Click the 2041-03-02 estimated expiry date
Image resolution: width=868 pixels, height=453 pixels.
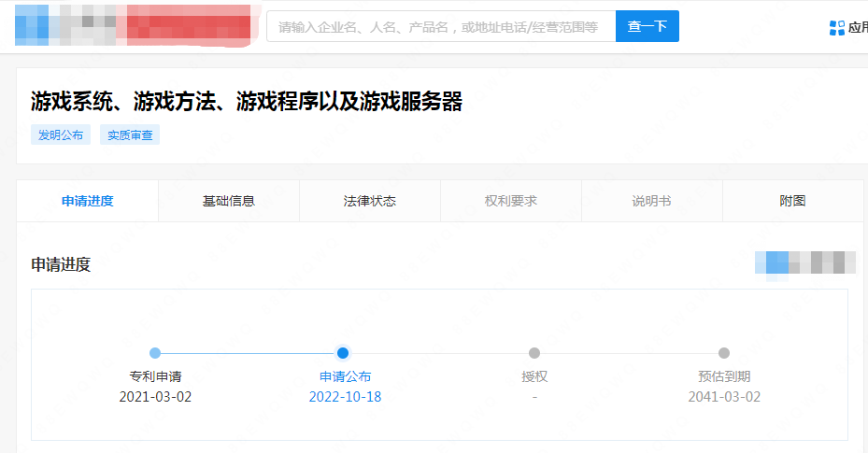pos(724,397)
